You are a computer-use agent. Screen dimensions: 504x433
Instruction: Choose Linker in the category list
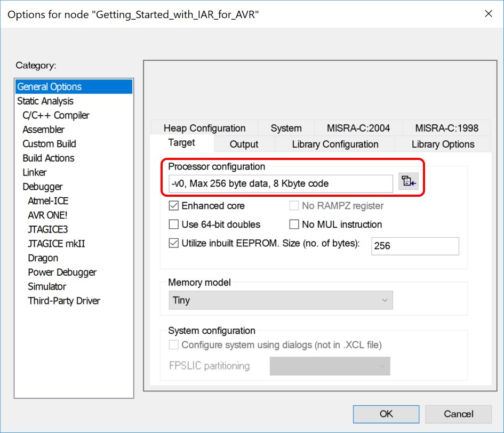click(x=35, y=172)
